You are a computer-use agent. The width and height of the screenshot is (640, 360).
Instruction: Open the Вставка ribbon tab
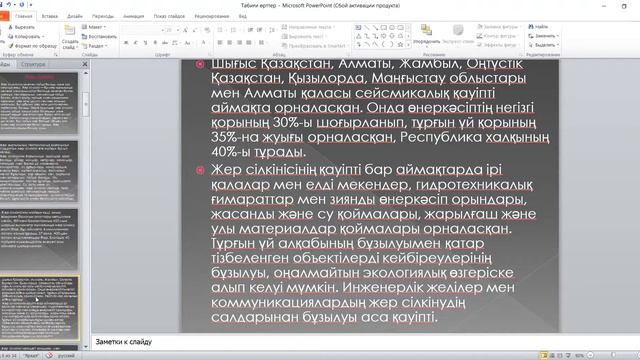pos(50,16)
